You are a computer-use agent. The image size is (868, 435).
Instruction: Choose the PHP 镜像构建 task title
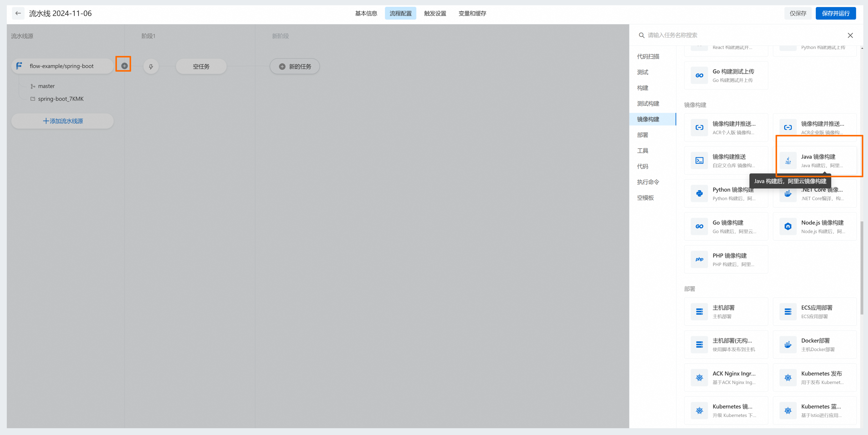click(x=730, y=256)
